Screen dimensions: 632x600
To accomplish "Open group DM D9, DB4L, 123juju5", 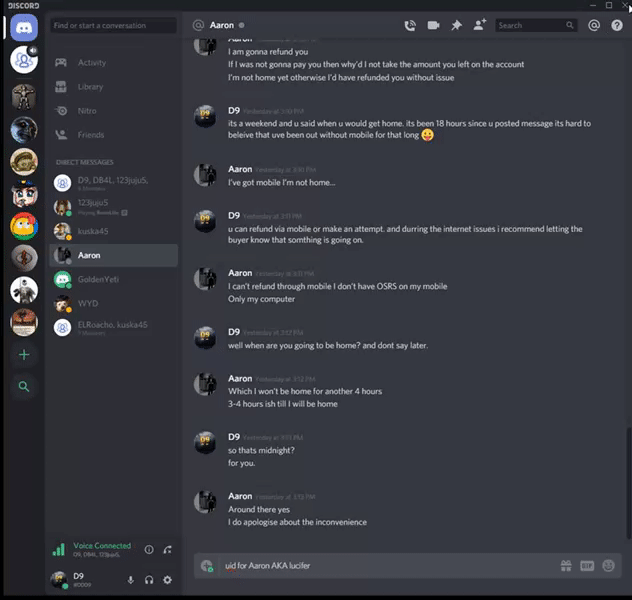I will [113, 183].
